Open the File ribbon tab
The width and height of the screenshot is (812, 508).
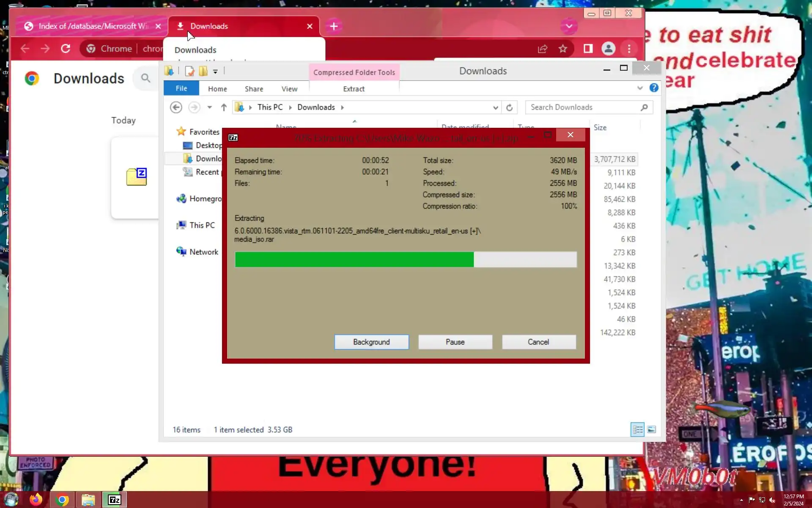pyautogui.click(x=181, y=88)
